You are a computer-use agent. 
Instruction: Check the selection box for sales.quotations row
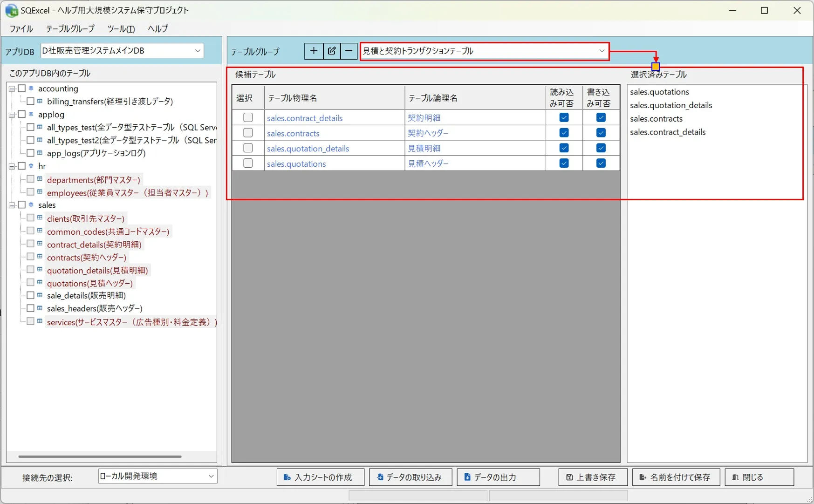248,163
